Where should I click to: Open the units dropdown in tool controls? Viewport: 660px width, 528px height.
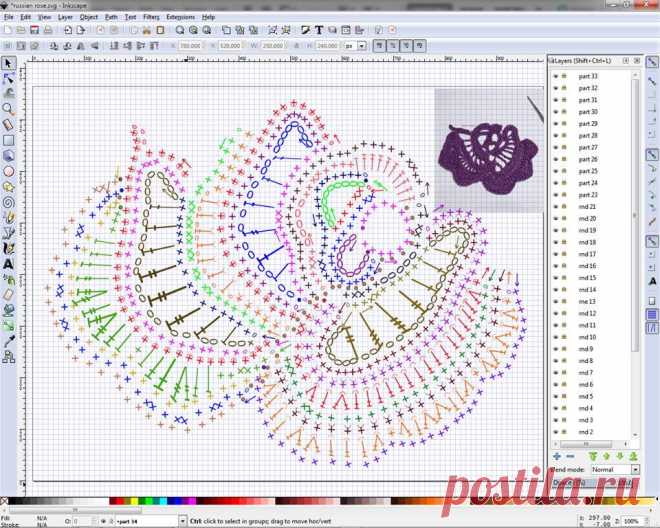(x=350, y=45)
